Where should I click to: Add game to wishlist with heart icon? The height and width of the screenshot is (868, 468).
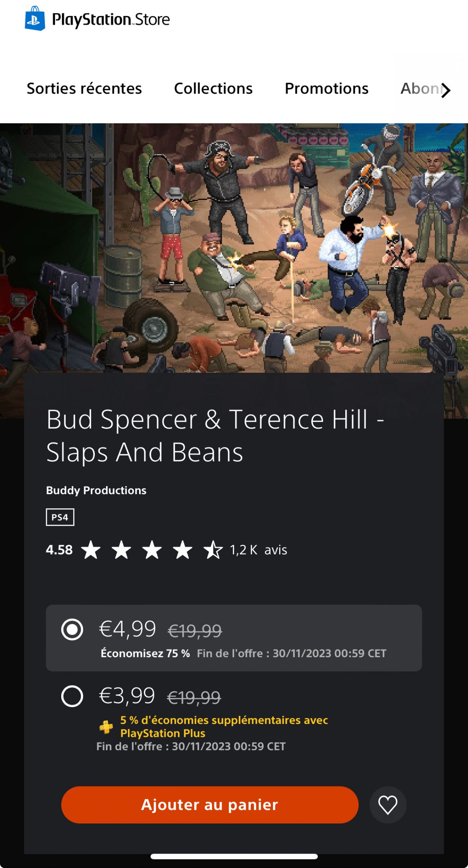click(388, 805)
